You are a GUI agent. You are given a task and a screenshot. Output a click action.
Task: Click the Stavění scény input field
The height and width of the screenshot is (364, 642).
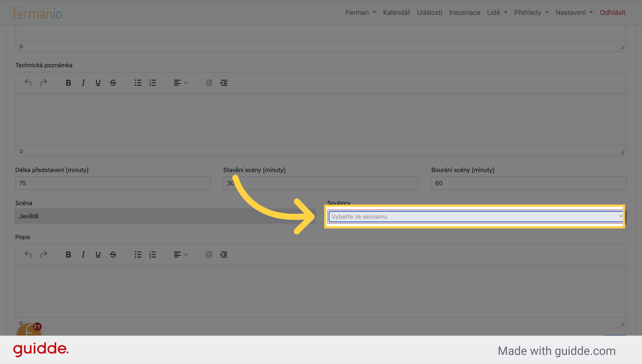[x=321, y=183]
